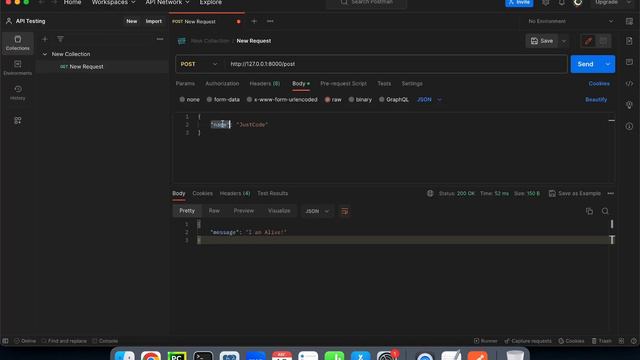This screenshot has width=640, height=360.
Task: Open the settings gear icon in the header
Action: pos(546,3)
